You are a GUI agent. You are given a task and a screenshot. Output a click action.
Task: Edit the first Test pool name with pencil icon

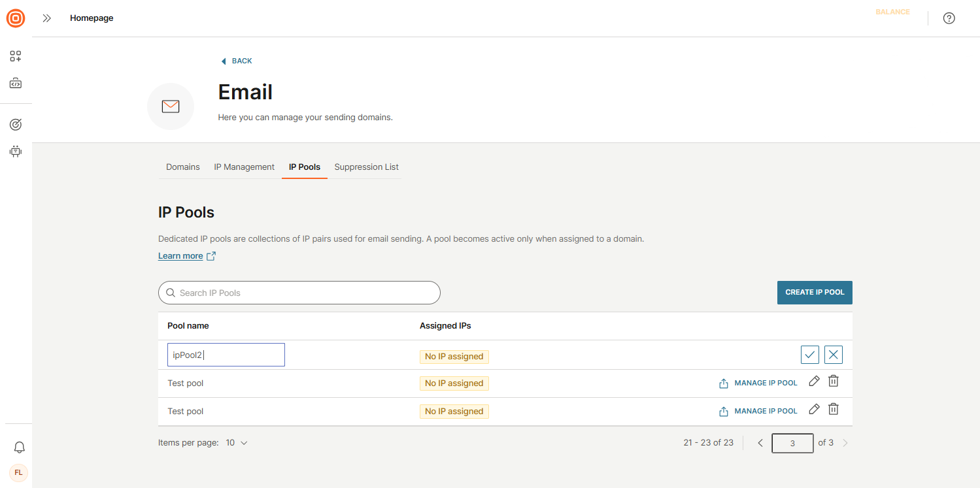[x=813, y=381]
